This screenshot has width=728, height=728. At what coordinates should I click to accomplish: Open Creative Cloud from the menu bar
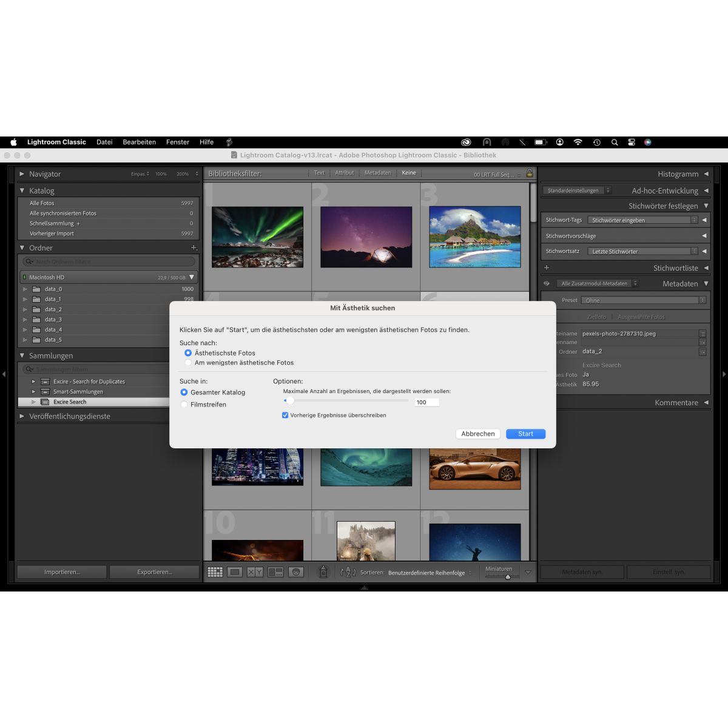point(466,142)
